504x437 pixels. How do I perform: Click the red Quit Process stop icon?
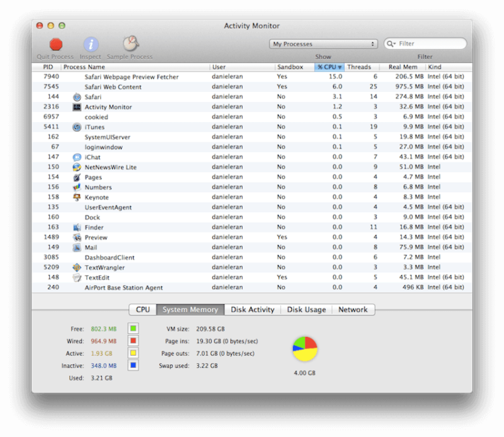tap(56, 44)
